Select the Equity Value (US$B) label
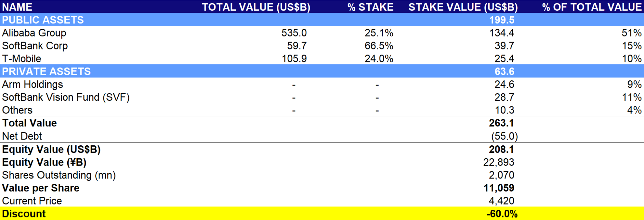This screenshot has width=644, height=220. pos(51,150)
